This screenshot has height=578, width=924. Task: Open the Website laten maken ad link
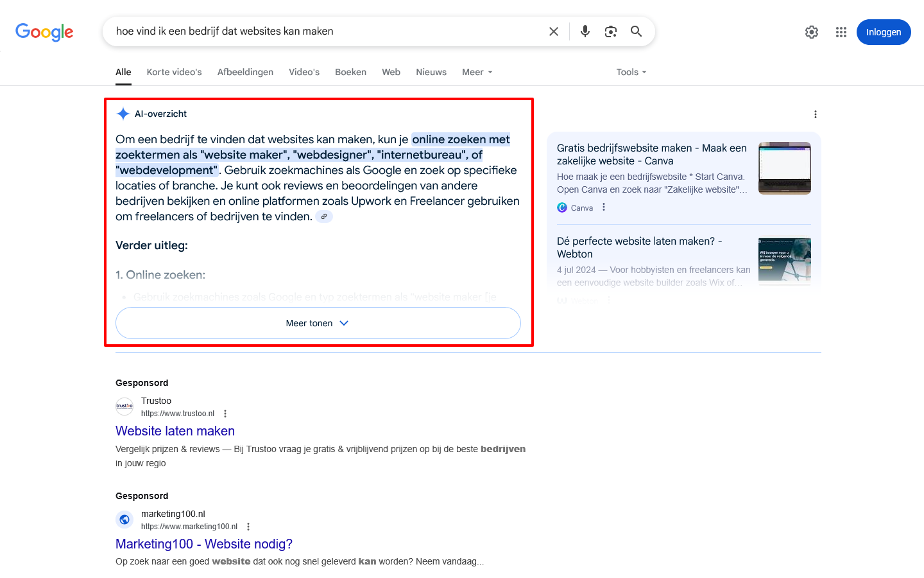click(175, 431)
